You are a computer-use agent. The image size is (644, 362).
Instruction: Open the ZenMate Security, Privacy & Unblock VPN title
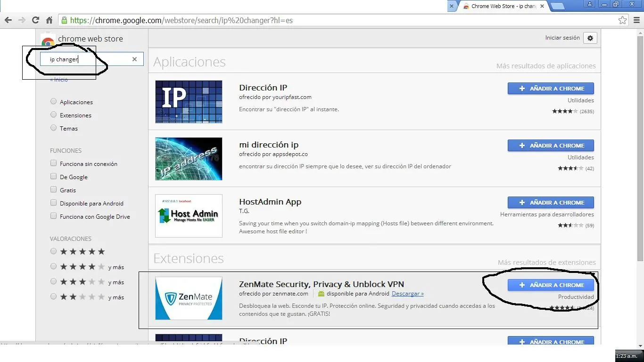click(322, 284)
